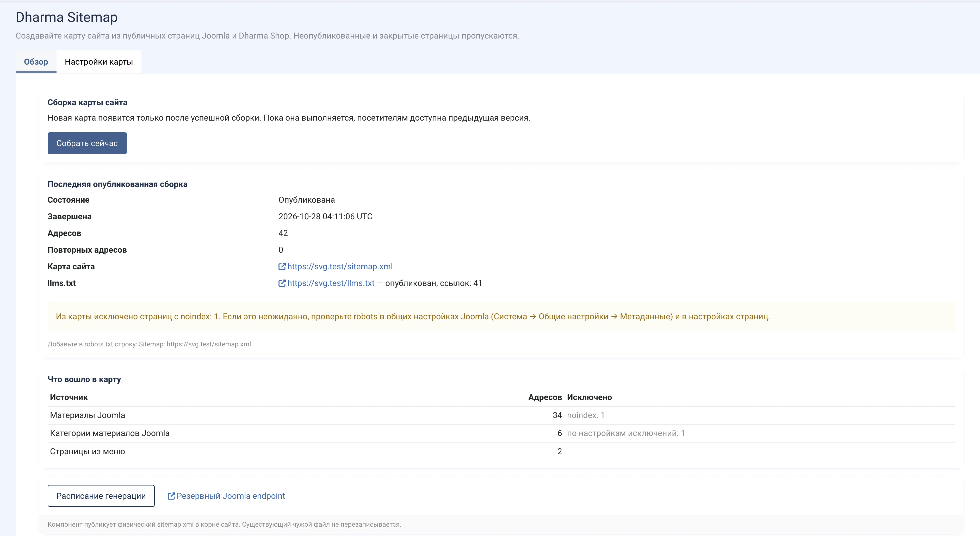Open Расписание генерации

[x=101, y=496]
